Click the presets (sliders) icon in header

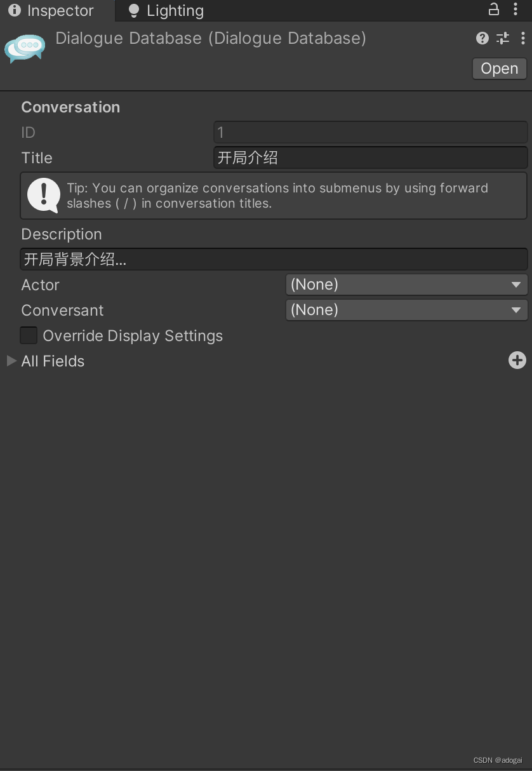coord(503,38)
